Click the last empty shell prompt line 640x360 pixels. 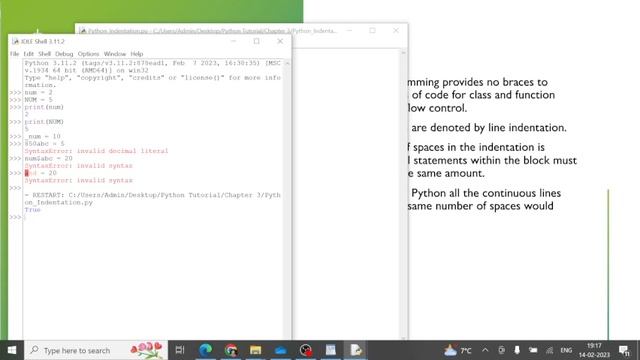[x=153, y=217]
